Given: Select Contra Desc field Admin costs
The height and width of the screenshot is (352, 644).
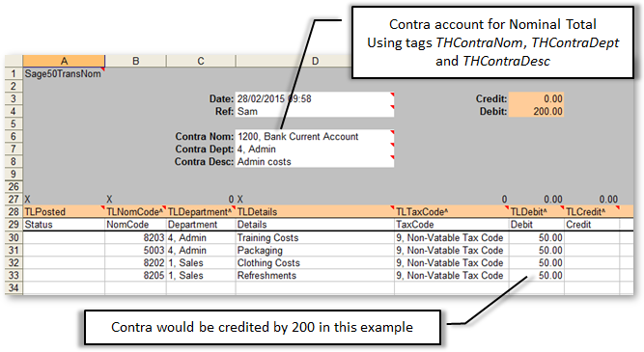Looking at the screenshot, I should [x=315, y=161].
